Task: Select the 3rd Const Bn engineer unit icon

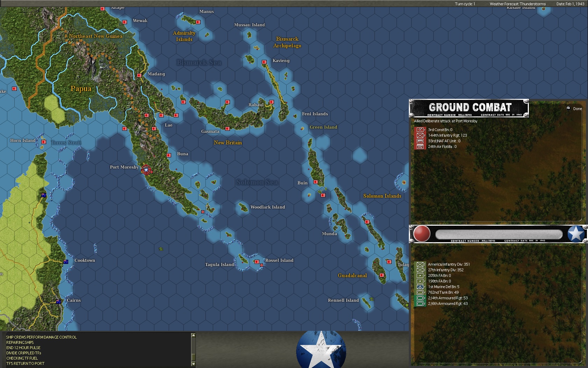Action: click(420, 130)
